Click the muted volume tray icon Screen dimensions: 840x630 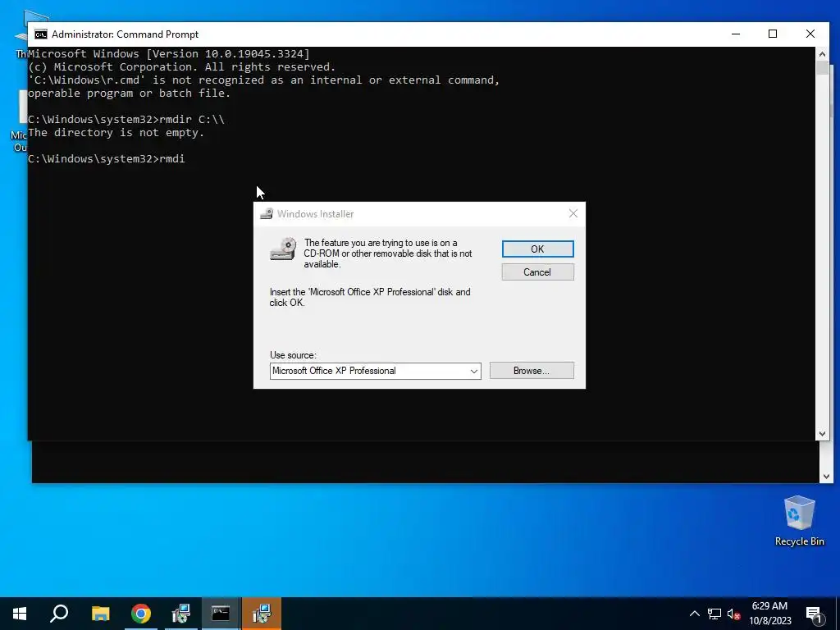point(733,614)
